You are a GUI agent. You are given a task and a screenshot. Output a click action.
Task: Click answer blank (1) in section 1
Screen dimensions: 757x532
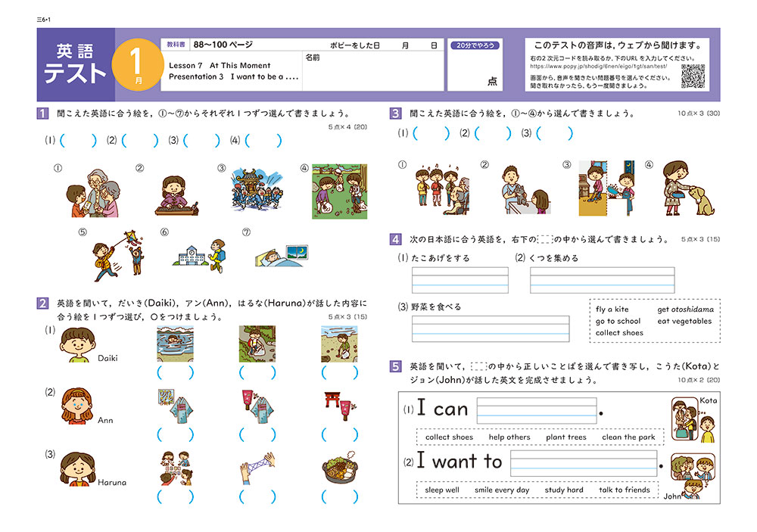(78, 141)
